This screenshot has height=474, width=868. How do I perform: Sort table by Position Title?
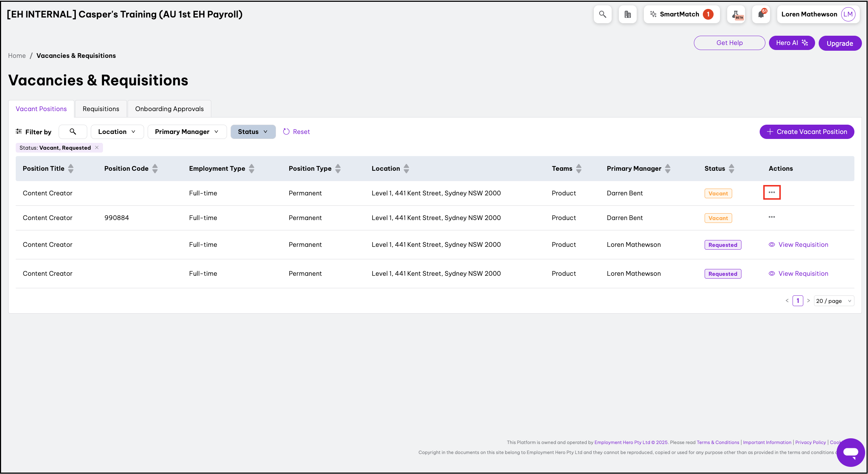click(x=71, y=169)
